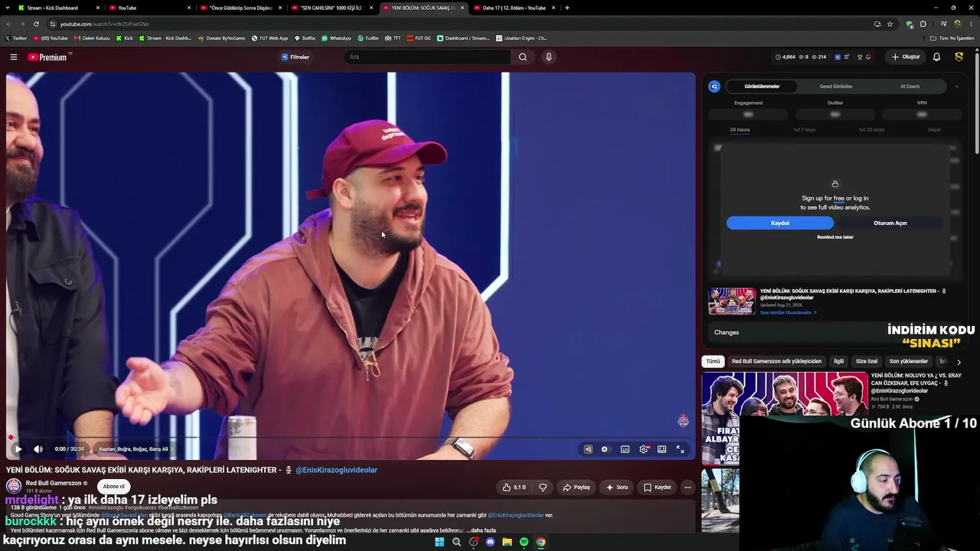The height and width of the screenshot is (551, 980).
Task: Bookmark this page with star icon
Action: pyautogui.click(x=890, y=24)
